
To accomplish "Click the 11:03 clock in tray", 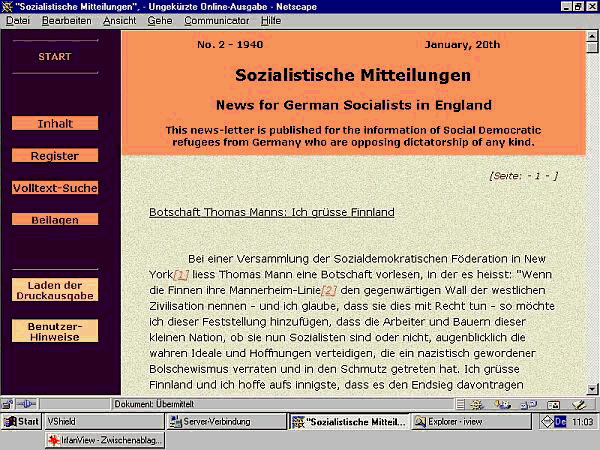I will [x=582, y=422].
